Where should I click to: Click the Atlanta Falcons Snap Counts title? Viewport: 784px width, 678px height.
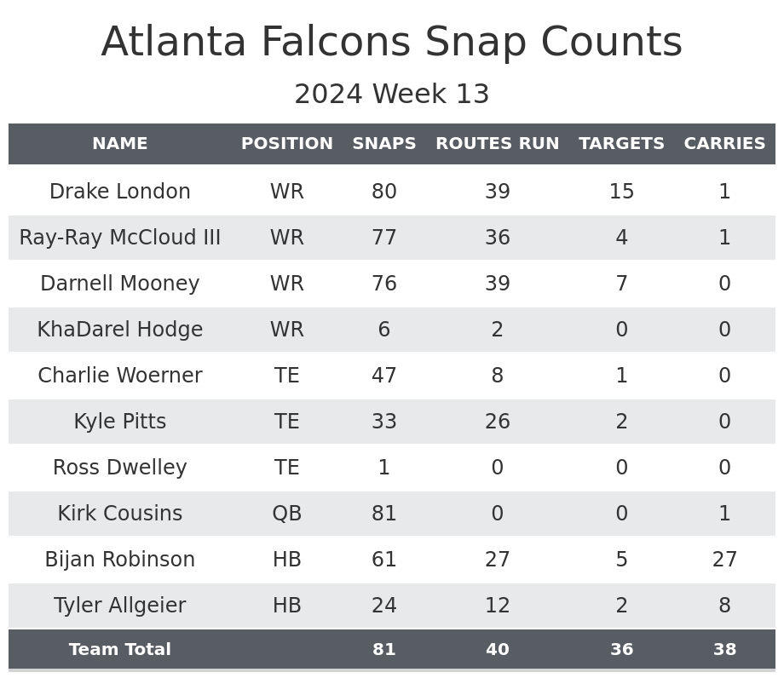coord(392,43)
